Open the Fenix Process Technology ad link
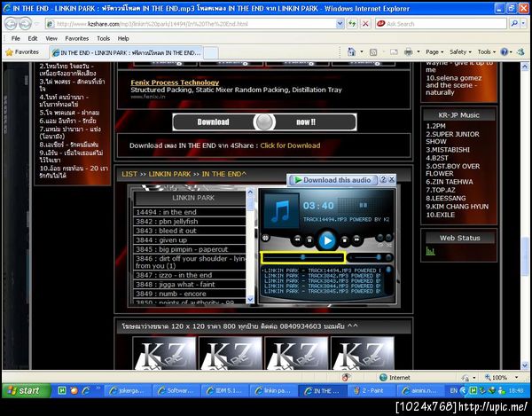 [x=175, y=82]
